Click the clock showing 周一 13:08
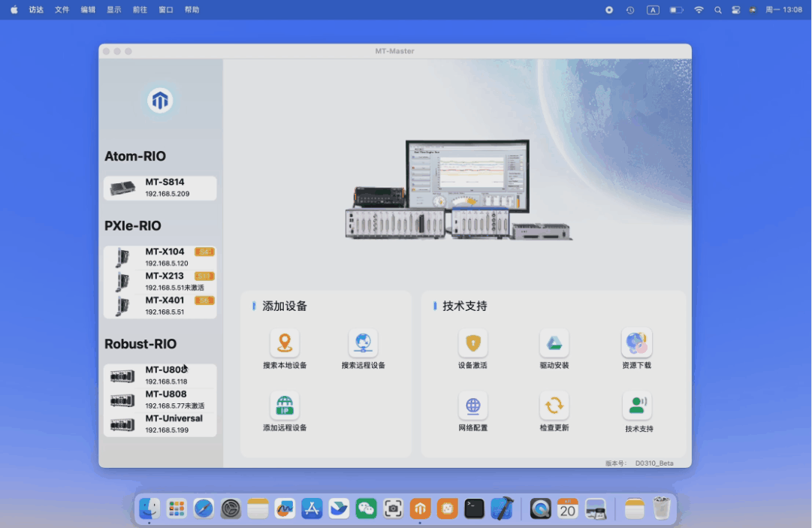Screen dimensions: 812x528 pos(784,10)
